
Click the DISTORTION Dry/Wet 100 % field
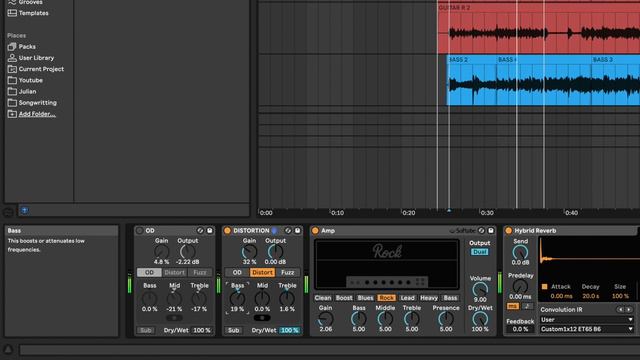pyautogui.click(x=289, y=330)
